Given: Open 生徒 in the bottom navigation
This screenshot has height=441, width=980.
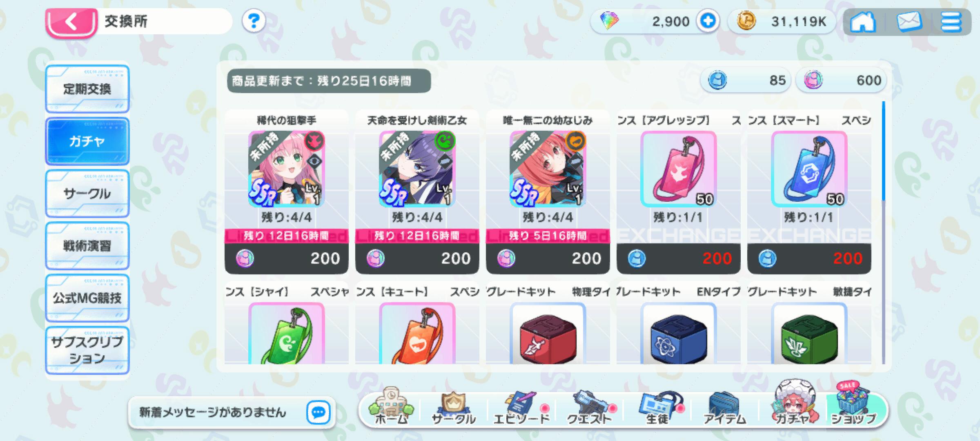Looking at the screenshot, I should 657,408.
